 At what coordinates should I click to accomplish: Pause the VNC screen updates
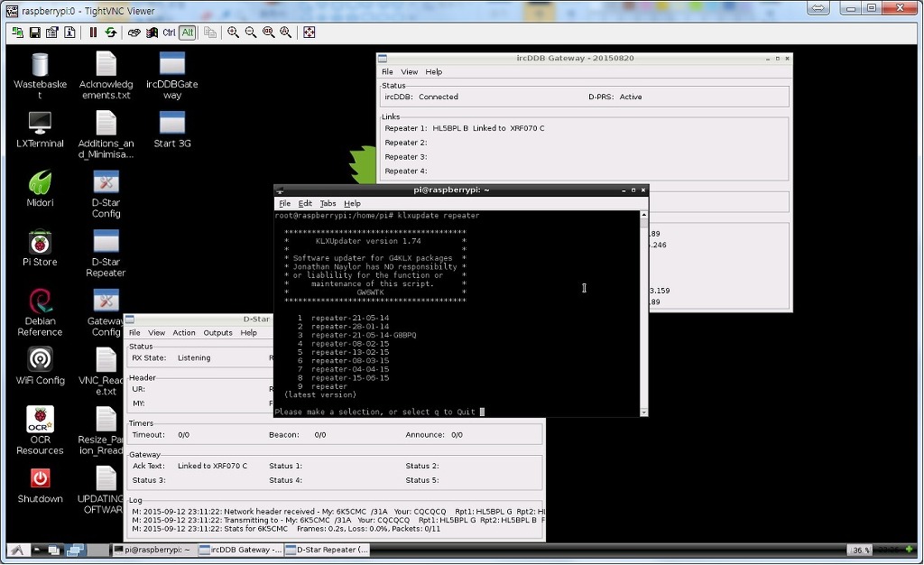[x=93, y=32]
